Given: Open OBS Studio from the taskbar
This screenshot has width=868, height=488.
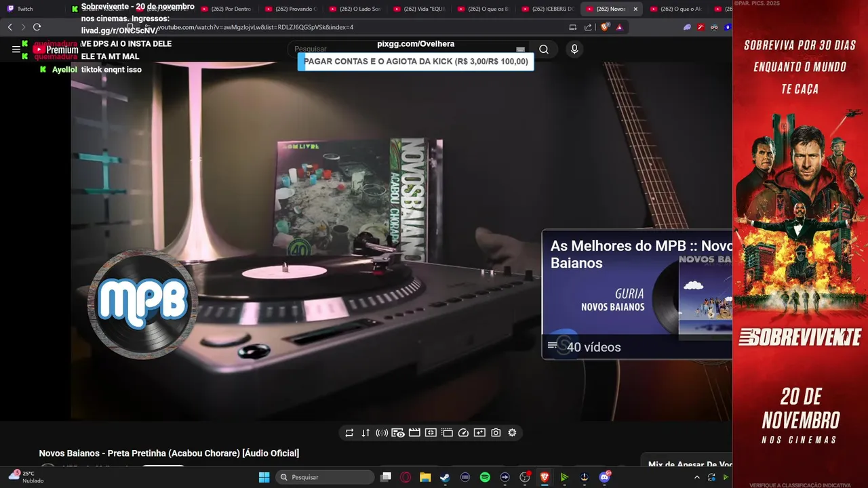Looking at the screenshot, I should pos(525,477).
